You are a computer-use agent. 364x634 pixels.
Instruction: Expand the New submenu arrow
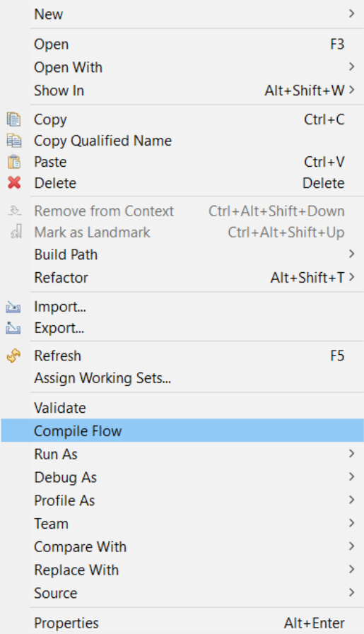(351, 13)
